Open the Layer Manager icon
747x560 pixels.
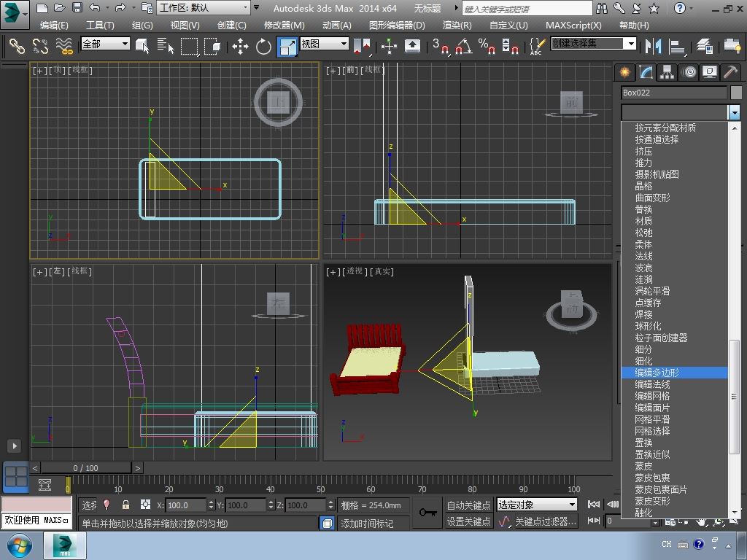pyautogui.click(x=705, y=46)
